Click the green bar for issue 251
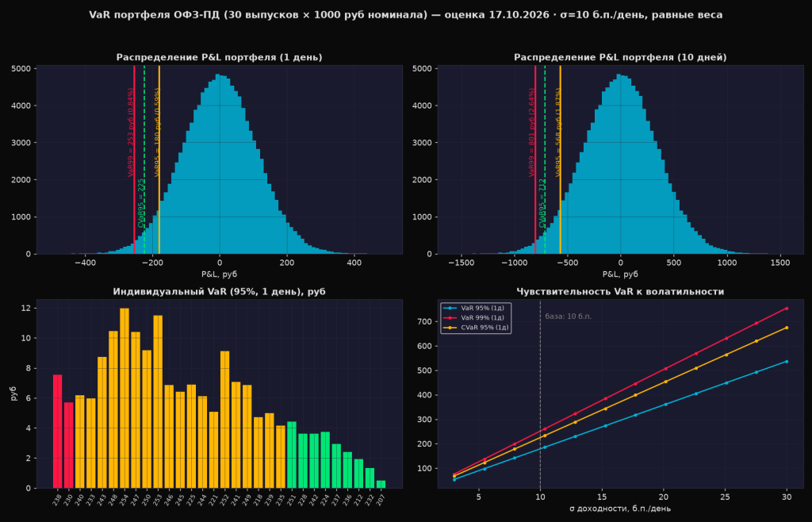 pyautogui.click(x=292, y=455)
